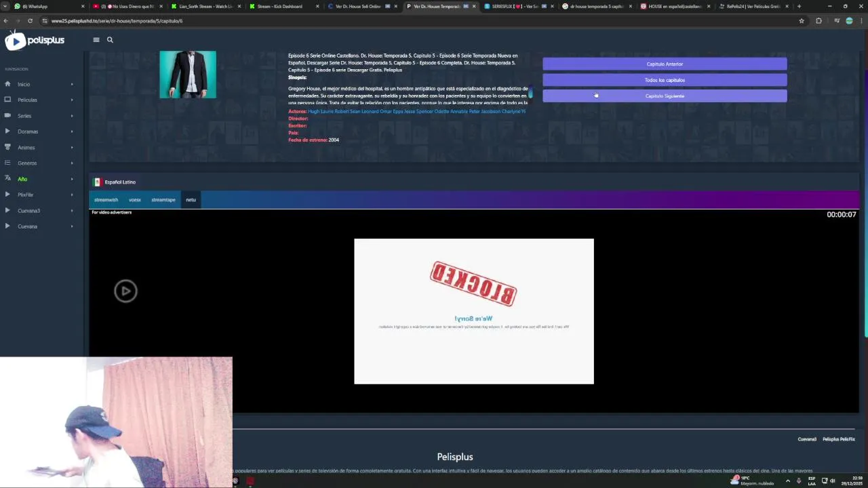Click the taskbar clock and date
868x488 pixels.
[852, 481]
